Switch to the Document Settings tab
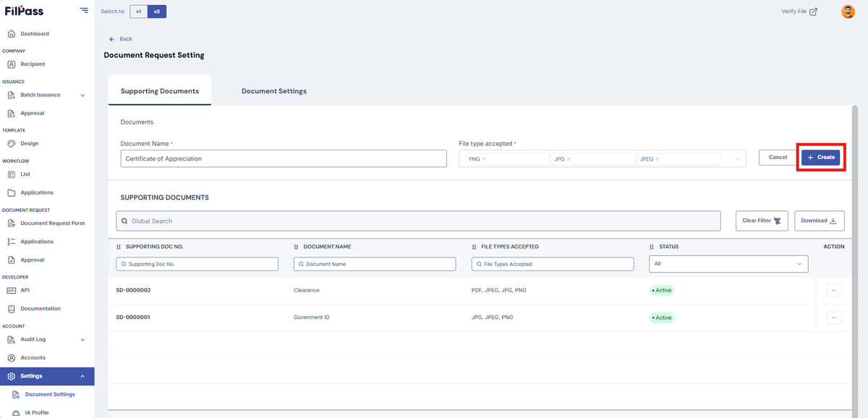Viewport: 868px width, 418px height. (274, 91)
